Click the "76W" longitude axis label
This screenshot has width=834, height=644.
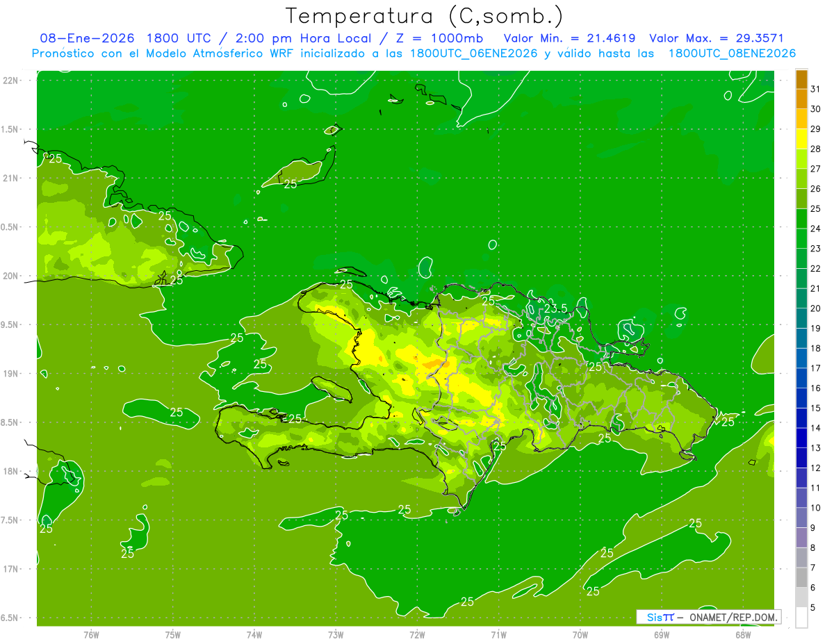click(x=91, y=634)
